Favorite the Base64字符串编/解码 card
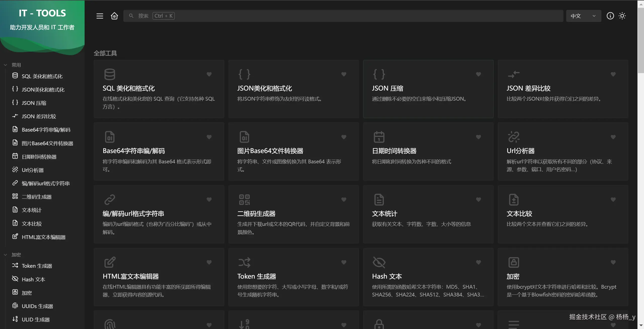 click(x=209, y=137)
